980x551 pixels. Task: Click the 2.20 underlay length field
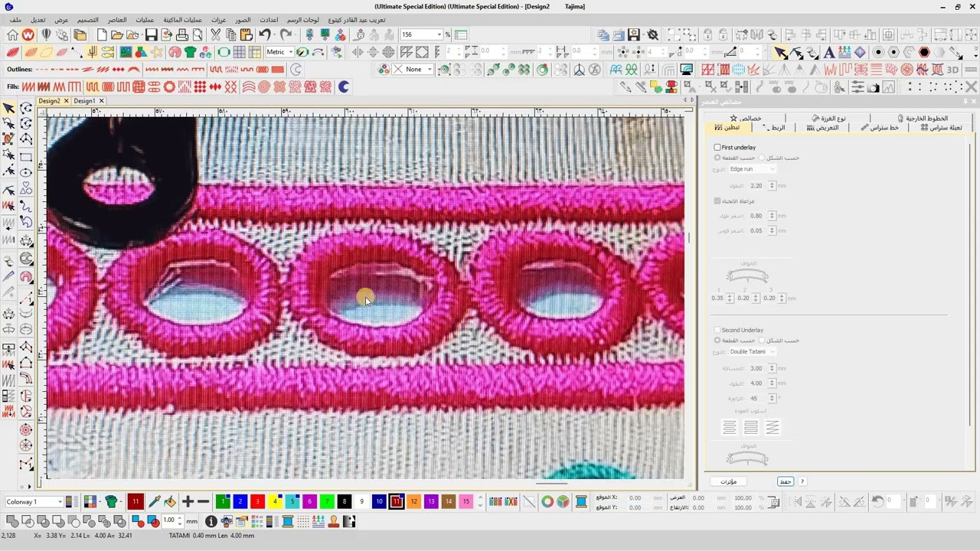[x=757, y=185]
